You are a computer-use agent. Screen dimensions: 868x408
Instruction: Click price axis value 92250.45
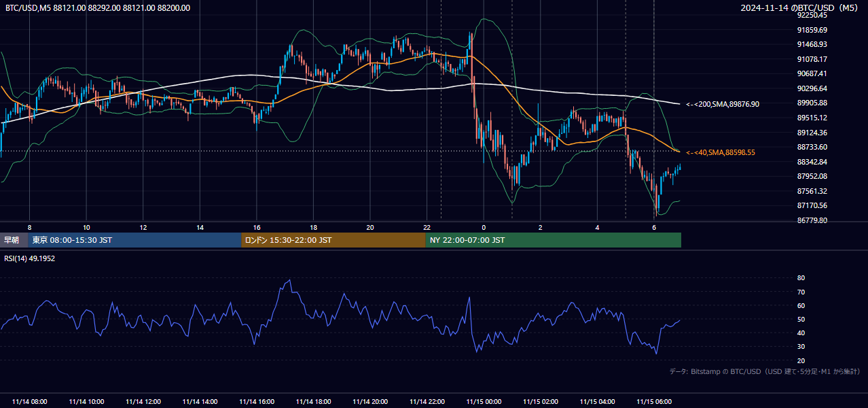(812, 15)
